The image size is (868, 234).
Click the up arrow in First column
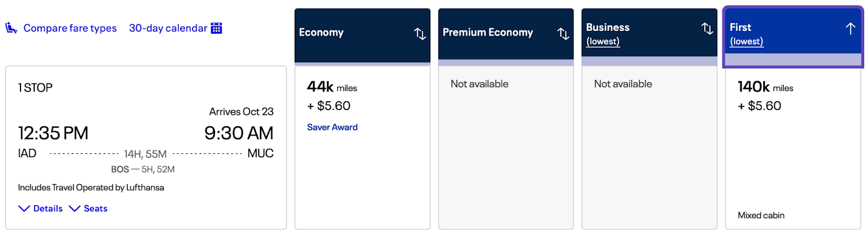850,28
